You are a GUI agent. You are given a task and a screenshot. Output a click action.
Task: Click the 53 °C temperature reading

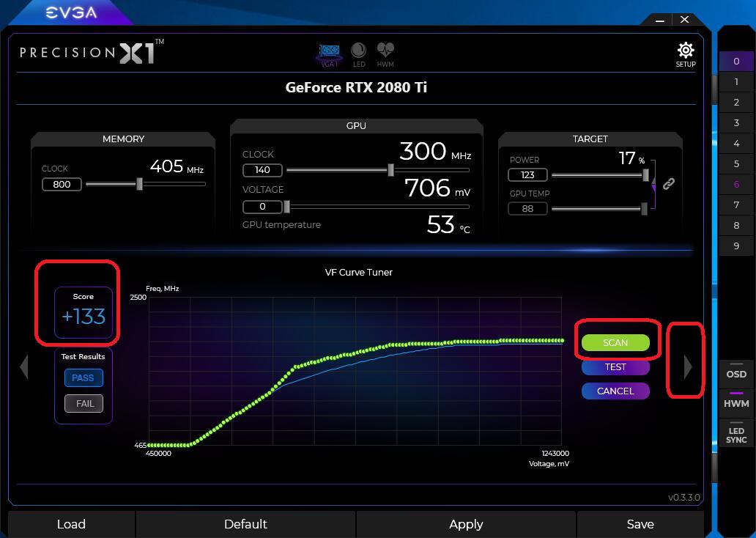click(x=448, y=224)
